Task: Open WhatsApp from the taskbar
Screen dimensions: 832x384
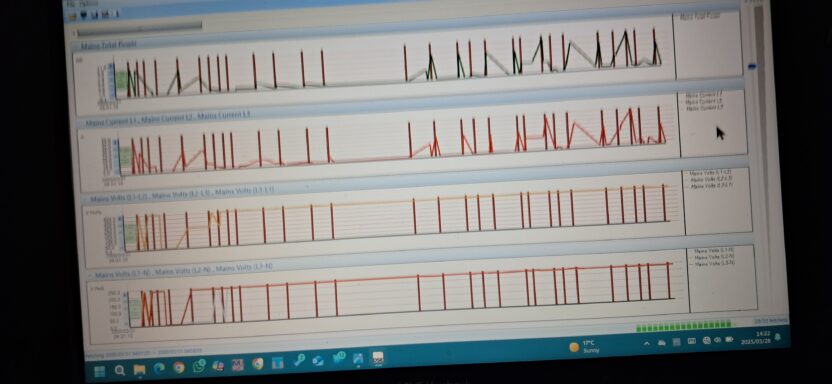Action: (199, 366)
